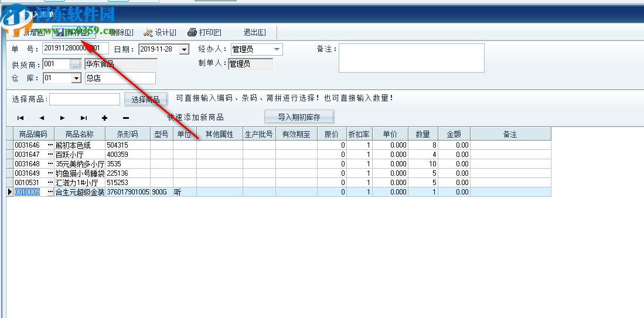Open the date dropdown 2019-11-28

pyautogui.click(x=185, y=49)
